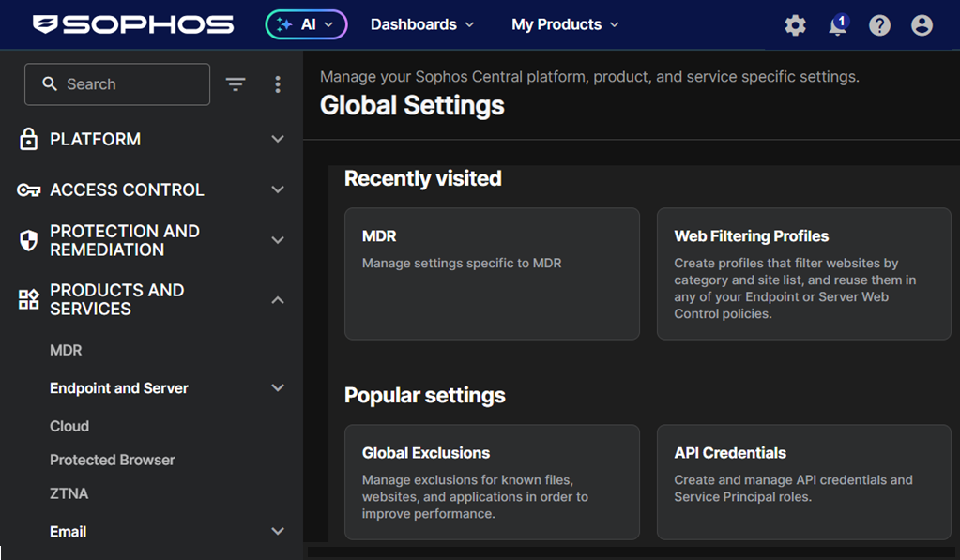960x560 pixels.
Task: Open the sidebar three-dot options menu
Action: click(278, 84)
